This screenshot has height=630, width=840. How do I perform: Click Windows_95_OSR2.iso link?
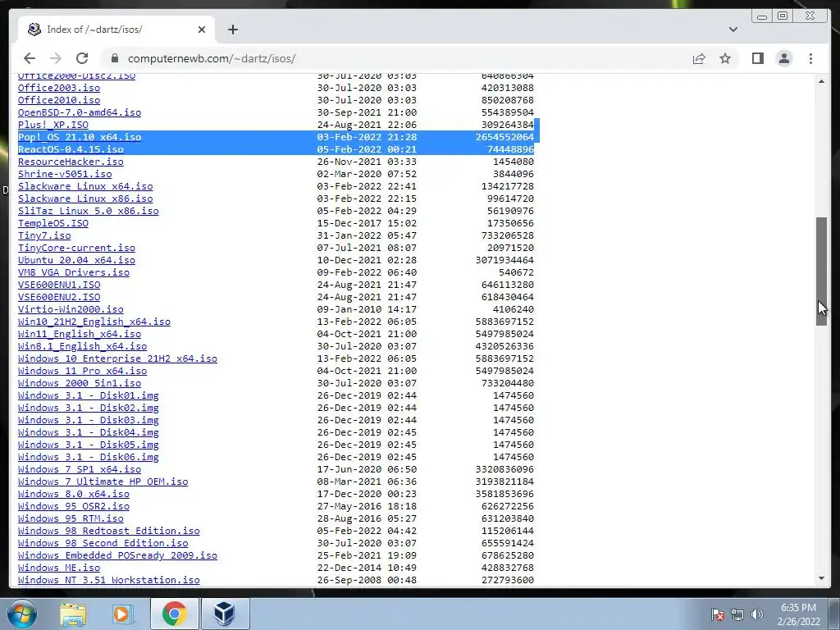coord(73,507)
